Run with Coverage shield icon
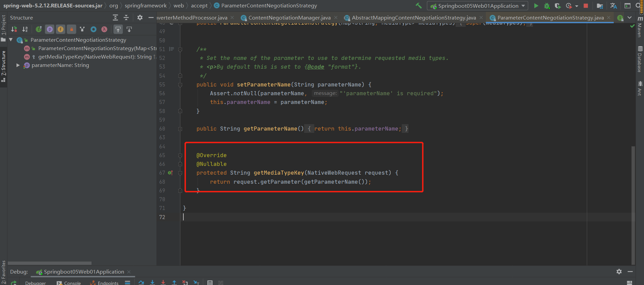The height and width of the screenshot is (285, 644). [x=558, y=6]
